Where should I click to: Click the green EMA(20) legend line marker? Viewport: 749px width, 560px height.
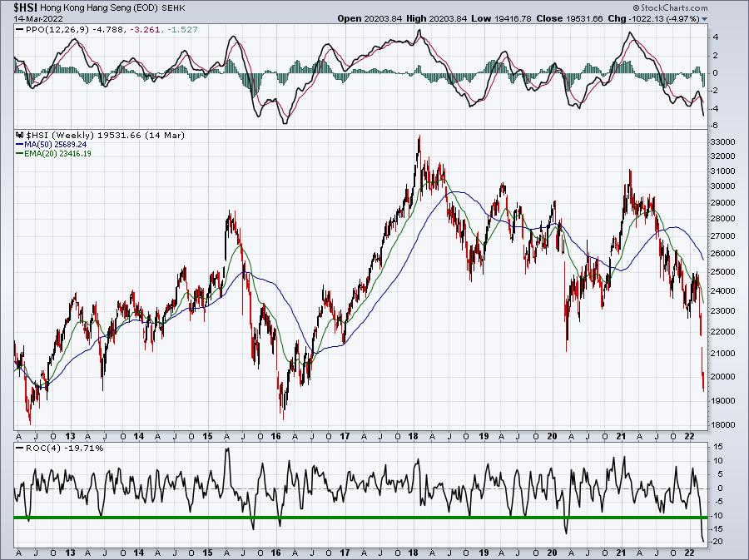tap(20, 154)
